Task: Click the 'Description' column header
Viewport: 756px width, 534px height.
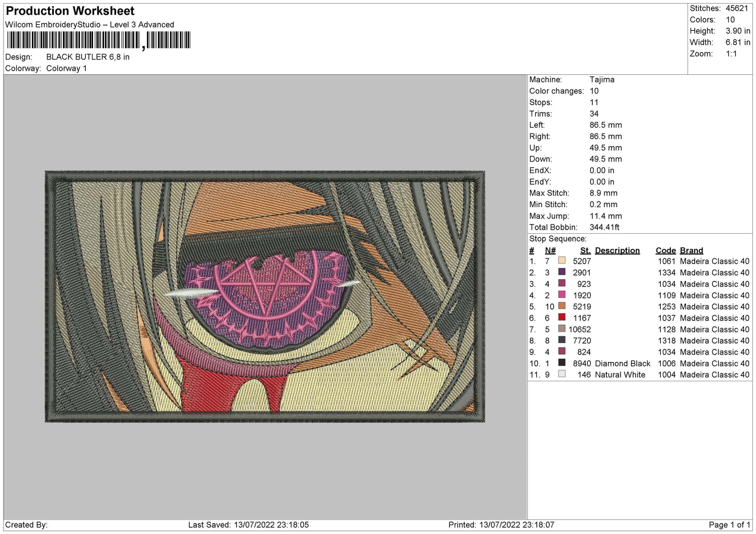Action: (x=617, y=251)
